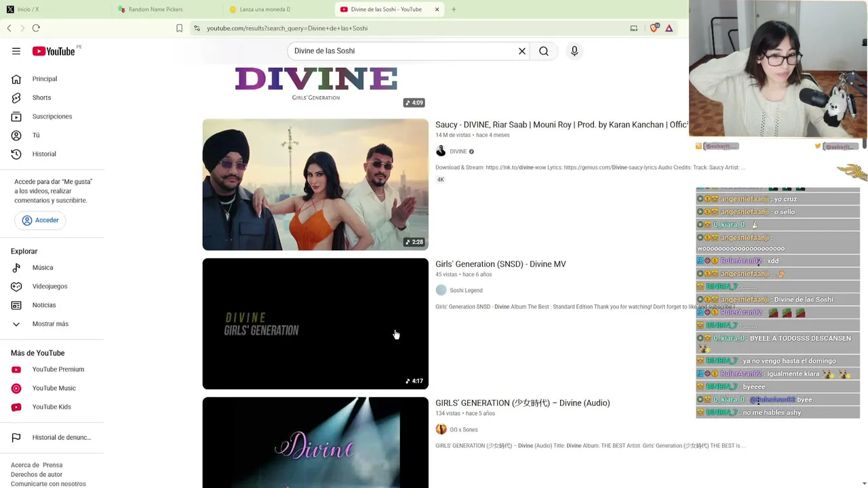Click the Derechos de autor footer link
868x488 pixels.
coord(37,474)
